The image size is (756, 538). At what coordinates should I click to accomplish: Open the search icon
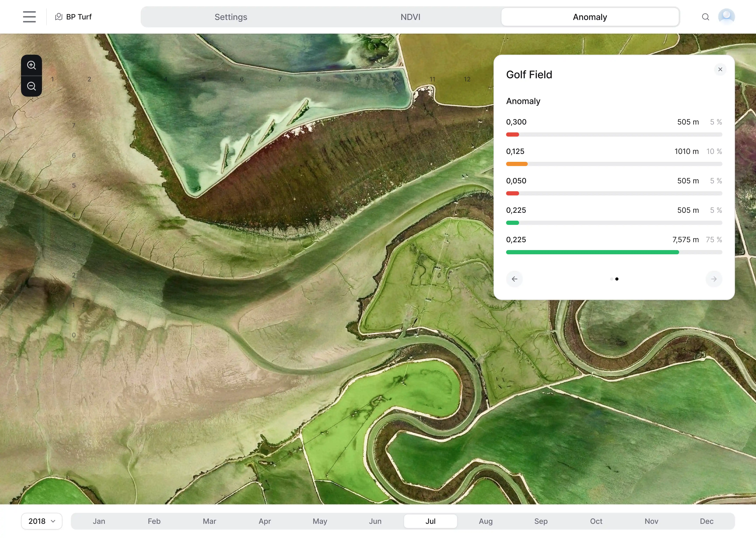(x=705, y=17)
